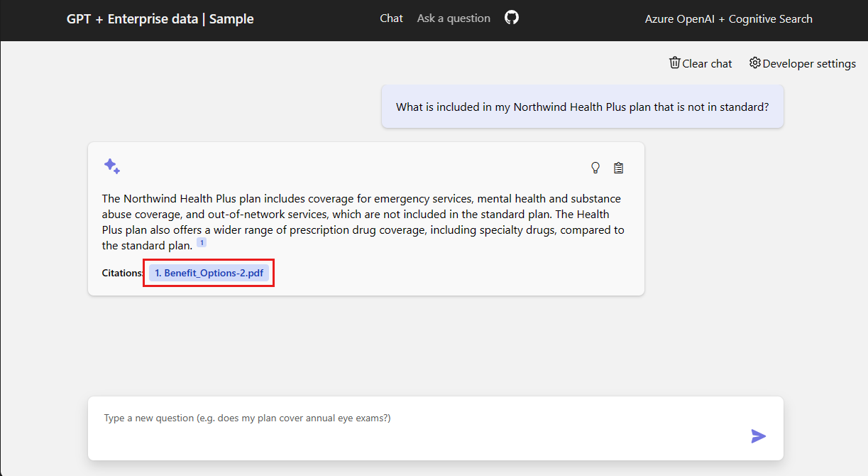
Task: Open the GitHub repository icon in header
Action: tap(512, 18)
